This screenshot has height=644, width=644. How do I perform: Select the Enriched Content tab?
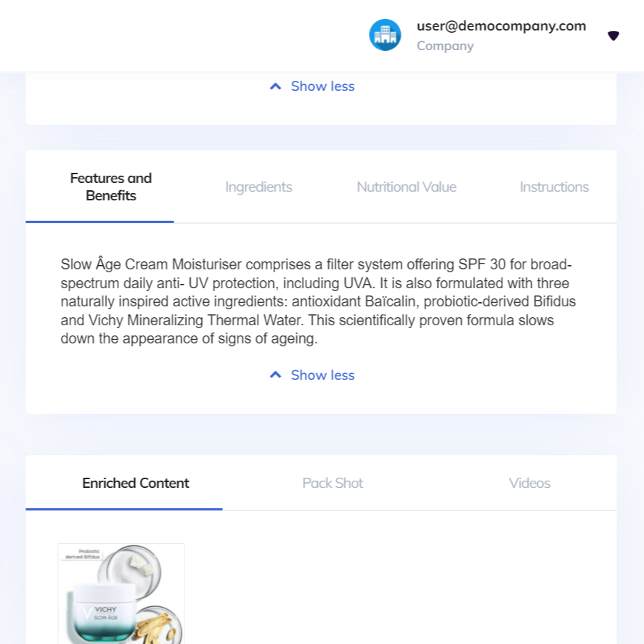coord(136,483)
